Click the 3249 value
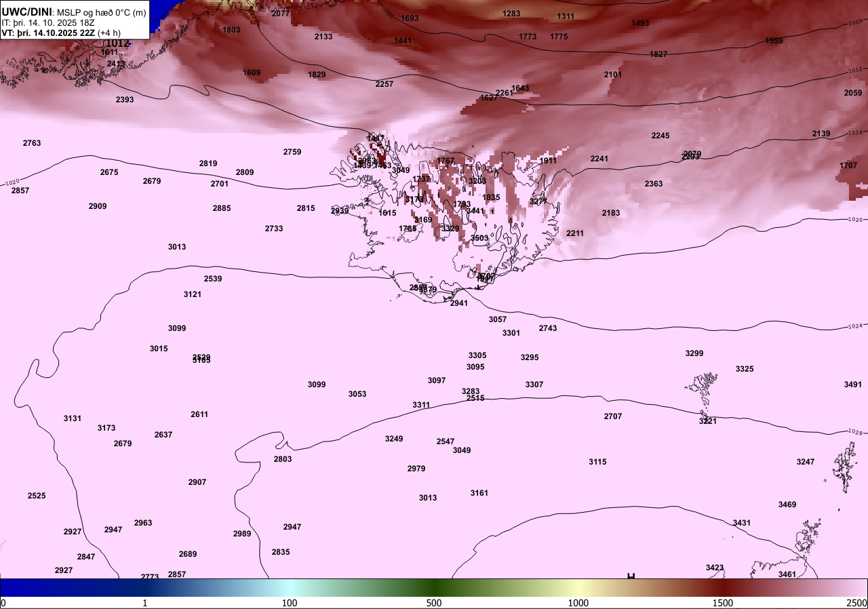This screenshot has width=868, height=609. pyautogui.click(x=394, y=439)
